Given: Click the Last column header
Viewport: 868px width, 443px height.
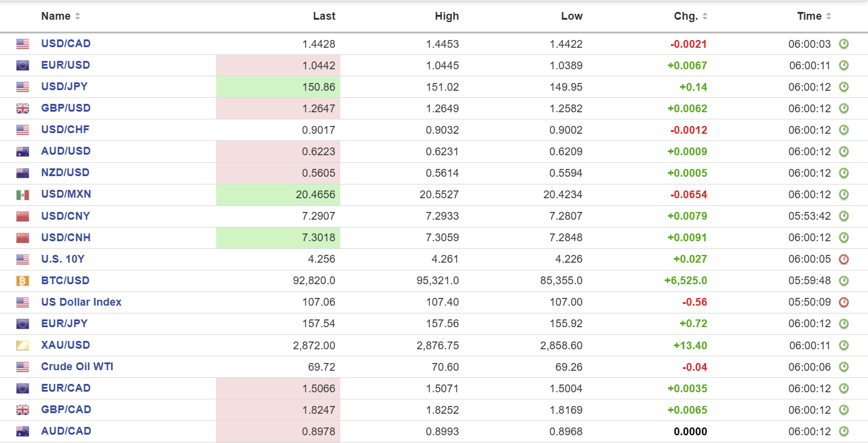Looking at the screenshot, I should click(324, 16).
